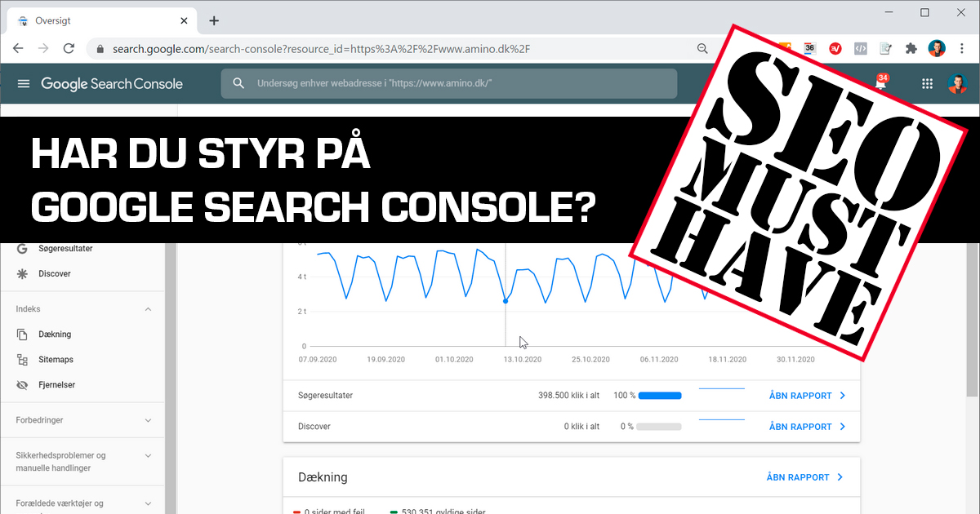980x514 pixels.
Task: Click the Dækning card heading
Action: point(323,477)
